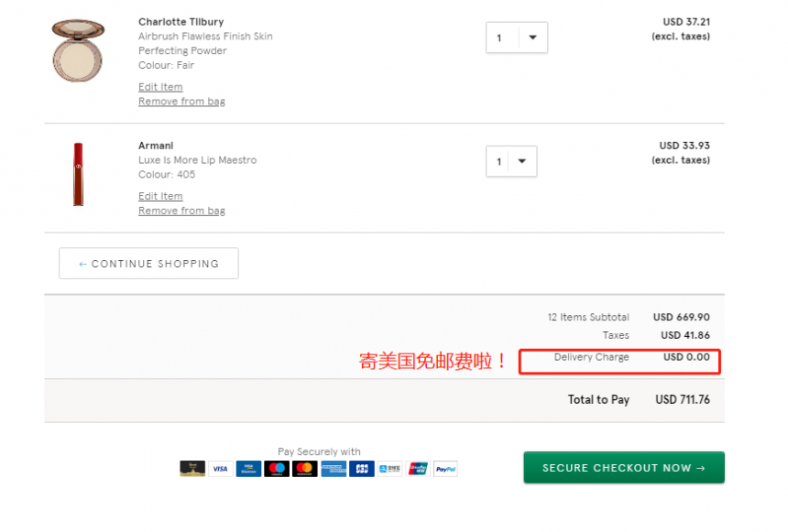Click the UnionPay payment icon

pyautogui.click(x=418, y=468)
